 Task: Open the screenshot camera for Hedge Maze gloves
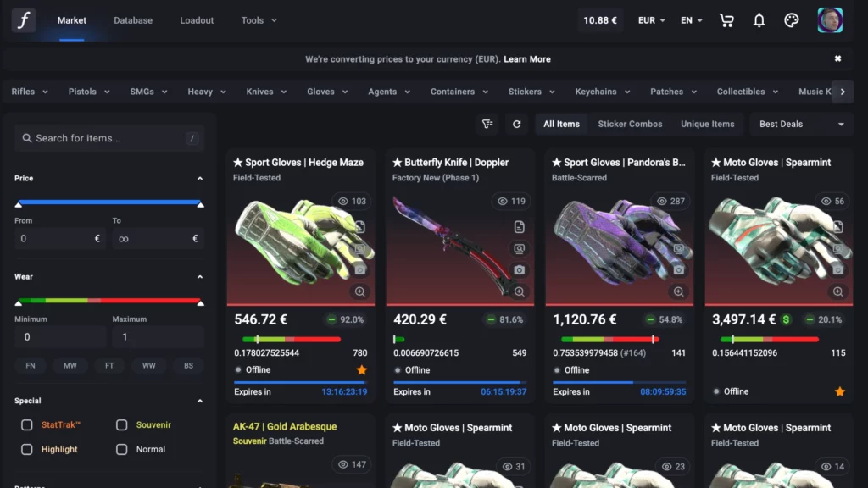pyautogui.click(x=359, y=270)
